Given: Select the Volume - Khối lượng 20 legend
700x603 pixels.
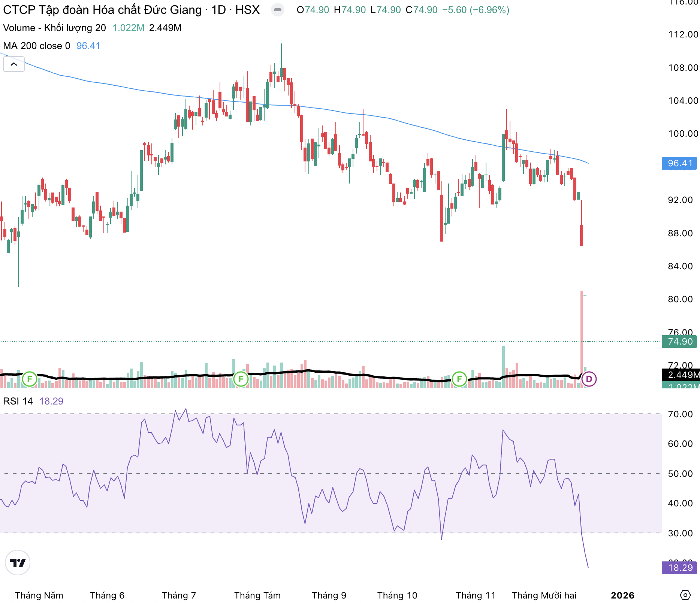Looking at the screenshot, I should (x=54, y=28).
